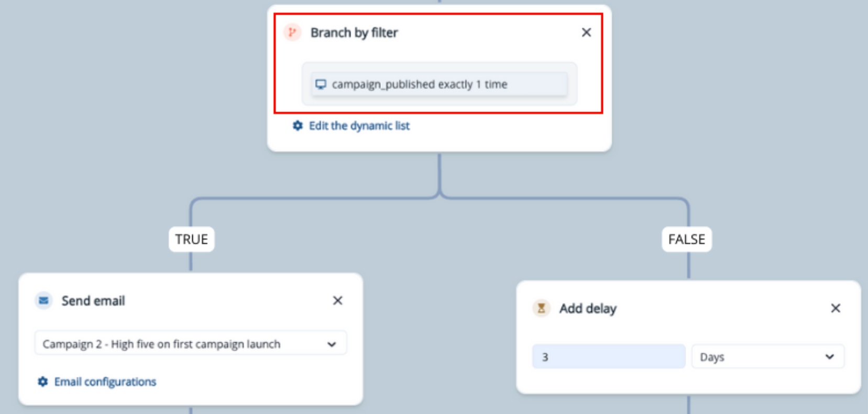Screen dimensions: 868x414
Task: Click the gear icon beside Edit the dynamic list
Action: [298, 126]
